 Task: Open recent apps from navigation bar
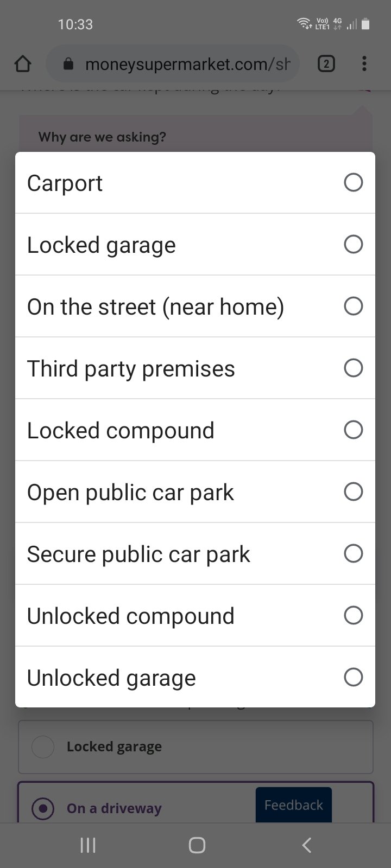click(x=88, y=845)
